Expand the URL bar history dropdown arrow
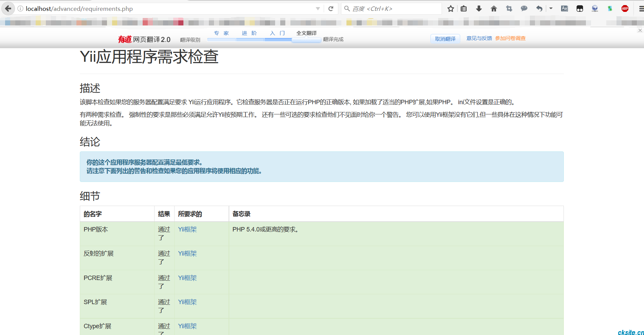644x335 pixels. click(x=318, y=8)
